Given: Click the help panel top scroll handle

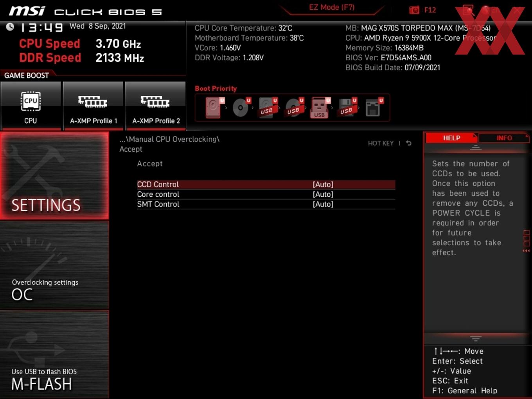Looking at the screenshot, I should click(x=476, y=148).
